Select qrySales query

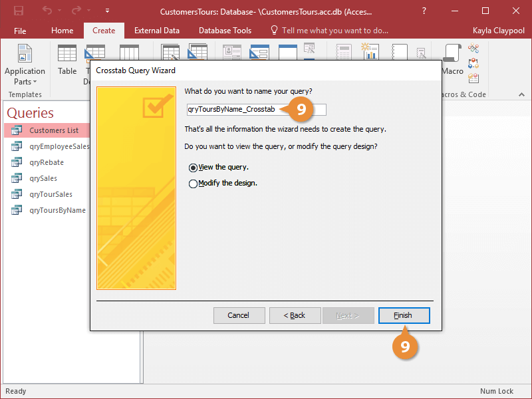click(47, 178)
